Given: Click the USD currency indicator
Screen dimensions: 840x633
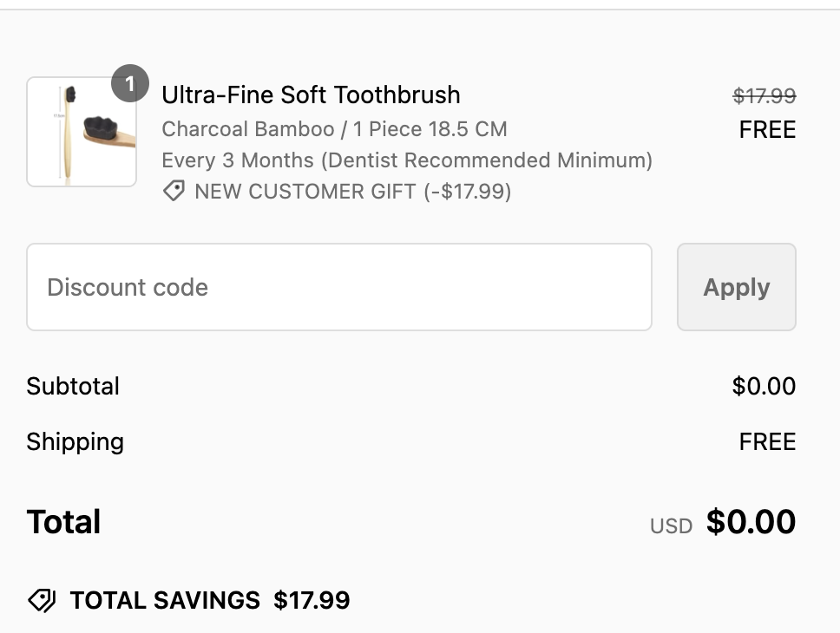Looking at the screenshot, I should pyautogui.click(x=671, y=525).
